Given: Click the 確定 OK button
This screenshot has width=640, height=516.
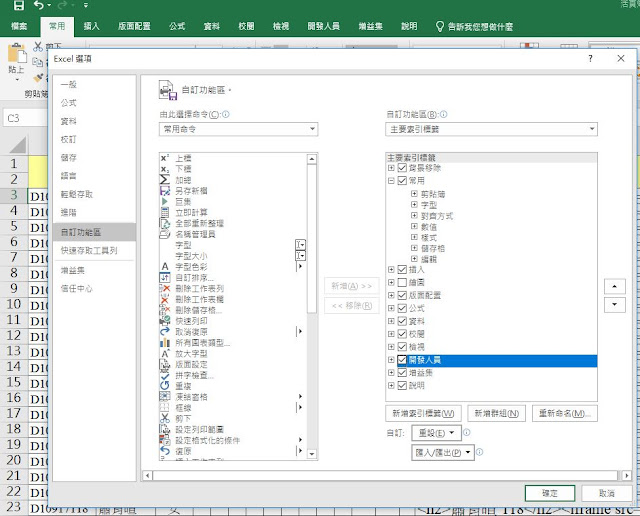Looking at the screenshot, I should tap(550, 493).
